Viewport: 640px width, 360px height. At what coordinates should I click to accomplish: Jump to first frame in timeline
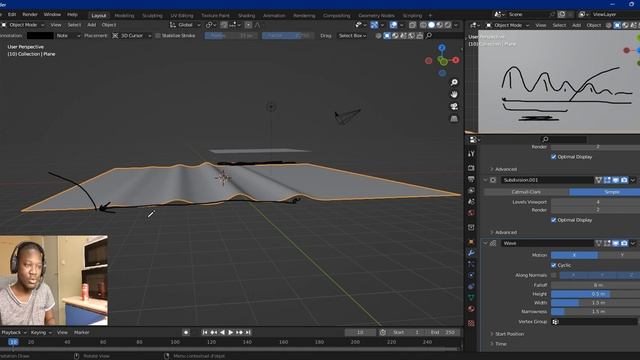205,332
